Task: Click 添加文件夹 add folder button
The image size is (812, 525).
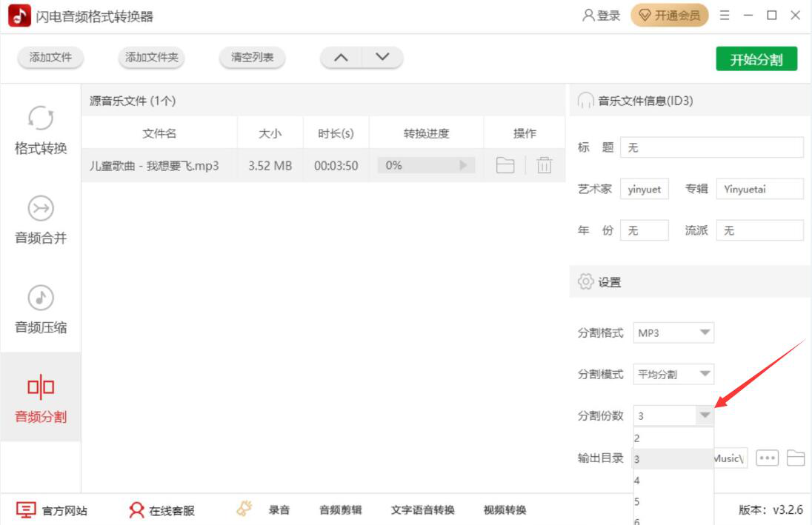Action: [x=151, y=58]
